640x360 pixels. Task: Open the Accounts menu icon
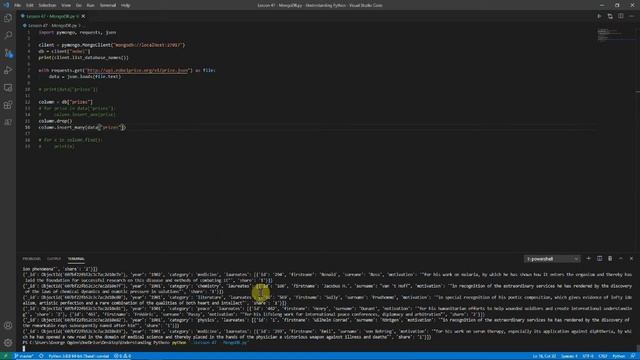[x=8, y=325]
